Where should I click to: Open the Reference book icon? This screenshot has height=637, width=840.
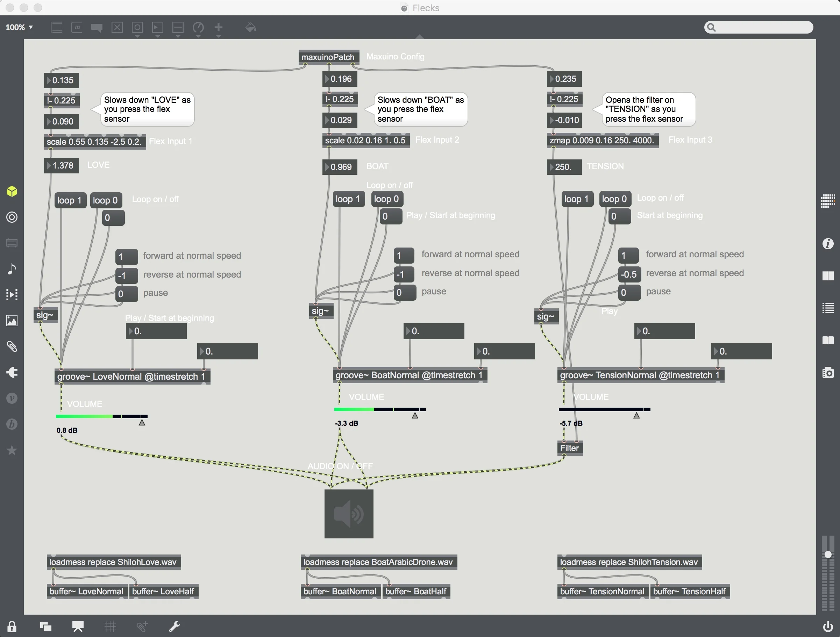(828, 340)
